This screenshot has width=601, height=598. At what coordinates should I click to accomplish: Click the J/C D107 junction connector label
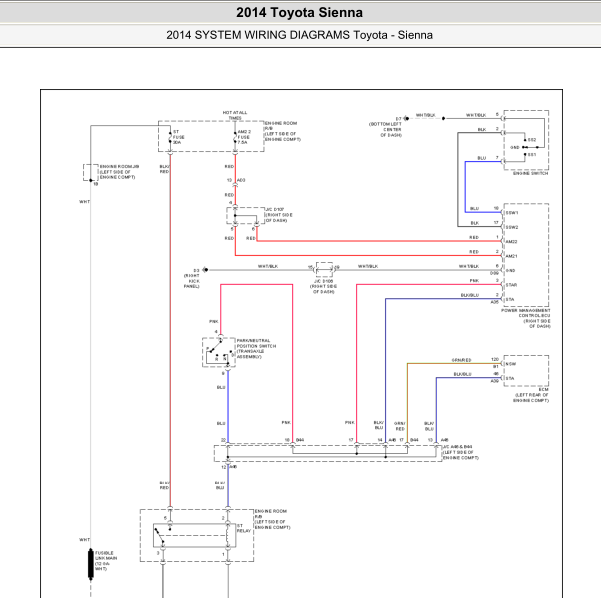coord(279,215)
